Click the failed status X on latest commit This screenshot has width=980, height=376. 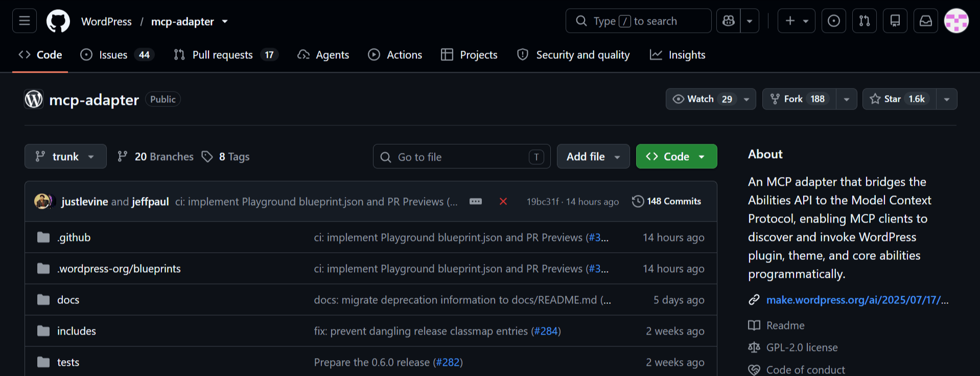(x=503, y=202)
